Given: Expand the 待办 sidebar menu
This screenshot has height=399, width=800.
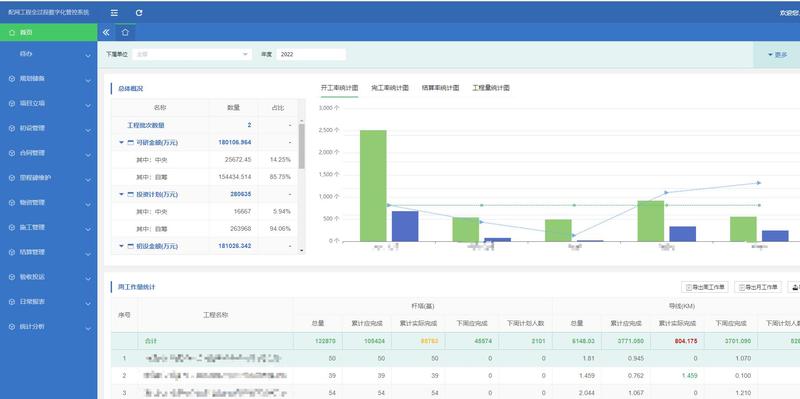Looking at the screenshot, I should [48, 54].
